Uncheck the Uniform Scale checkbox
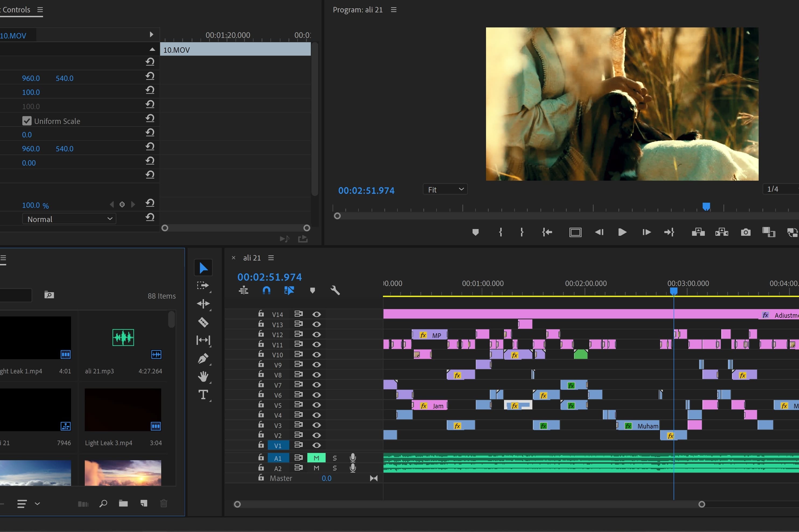This screenshot has width=799, height=532. pyautogui.click(x=27, y=121)
